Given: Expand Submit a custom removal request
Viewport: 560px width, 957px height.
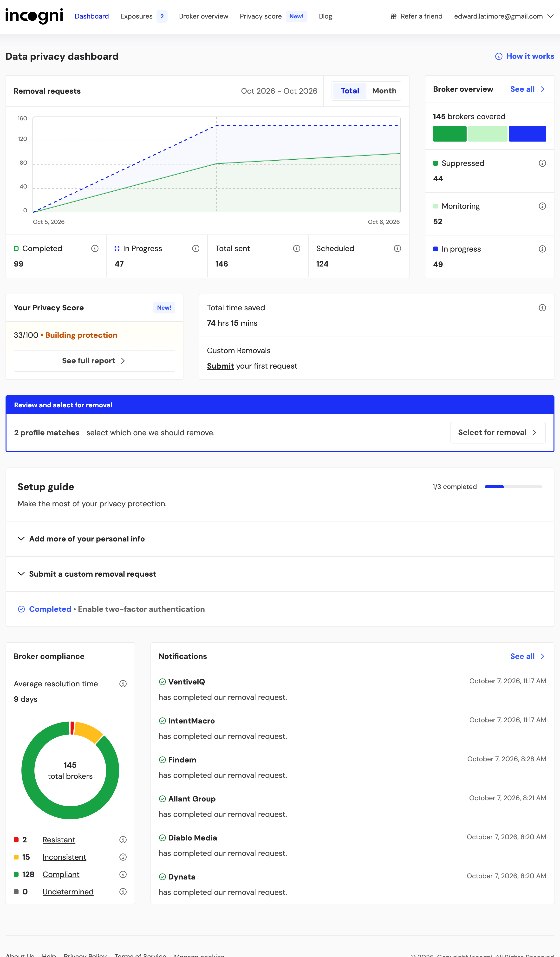Looking at the screenshot, I should pos(280,574).
